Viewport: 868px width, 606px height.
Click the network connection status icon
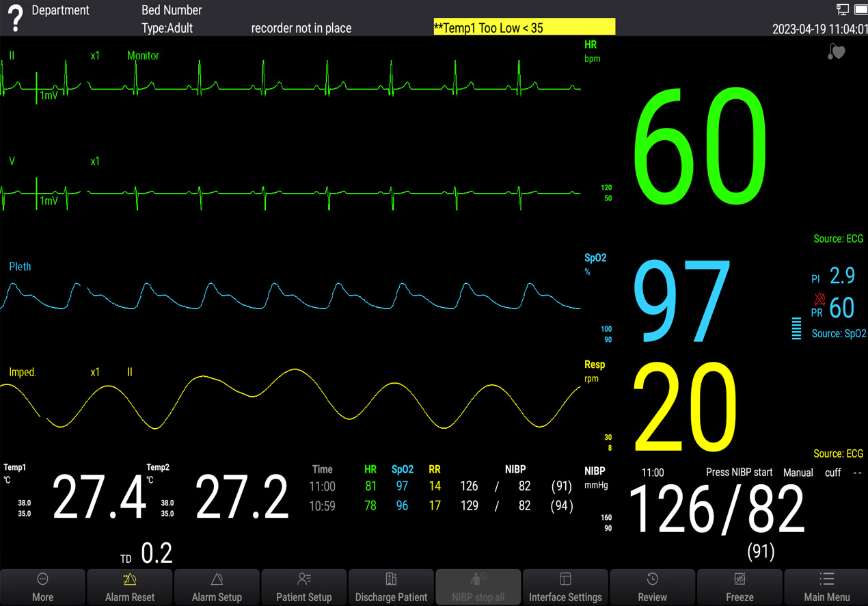[843, 10]
